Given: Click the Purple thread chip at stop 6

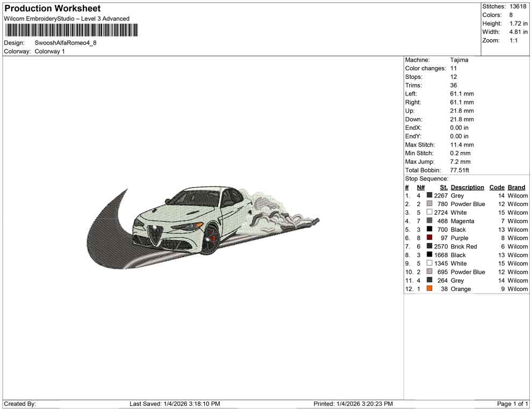Looking at the screenshot, I should pos(430,238).
